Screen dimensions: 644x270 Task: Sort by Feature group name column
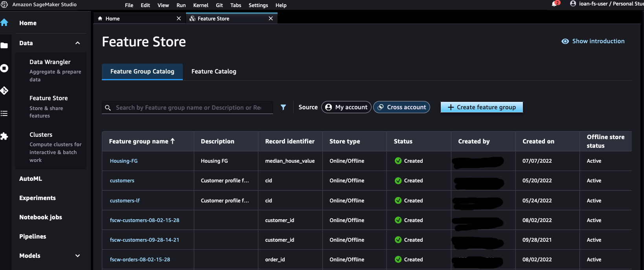(x=142, y=141)
